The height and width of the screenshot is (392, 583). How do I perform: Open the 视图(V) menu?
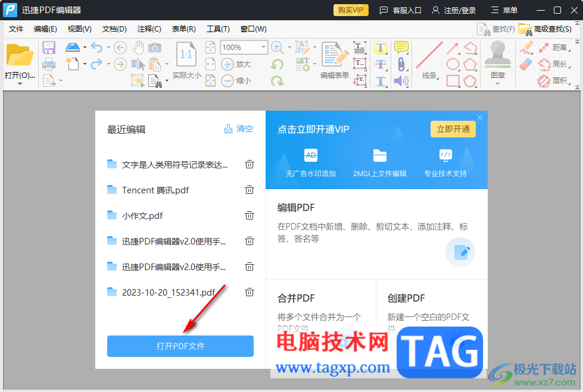click(x=80, y=29)
